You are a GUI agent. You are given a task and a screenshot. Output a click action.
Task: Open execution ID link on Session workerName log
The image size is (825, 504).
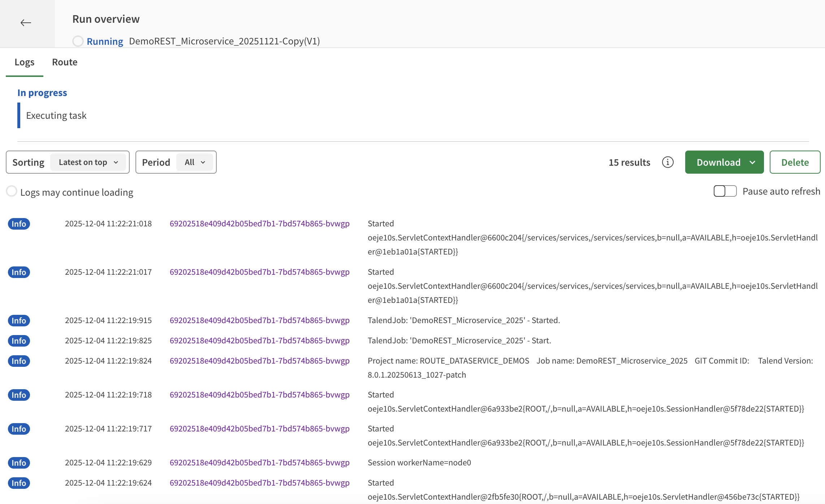click(x=259, y=463)
